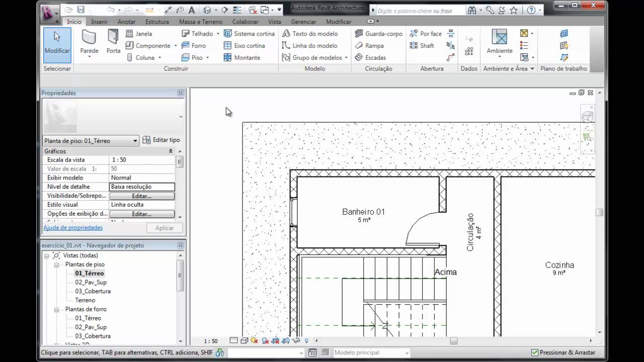Image resolution: width=644 pixels, height=362 pixels.
Task: Select Sistema cortina tool
Action: point(249,34)
